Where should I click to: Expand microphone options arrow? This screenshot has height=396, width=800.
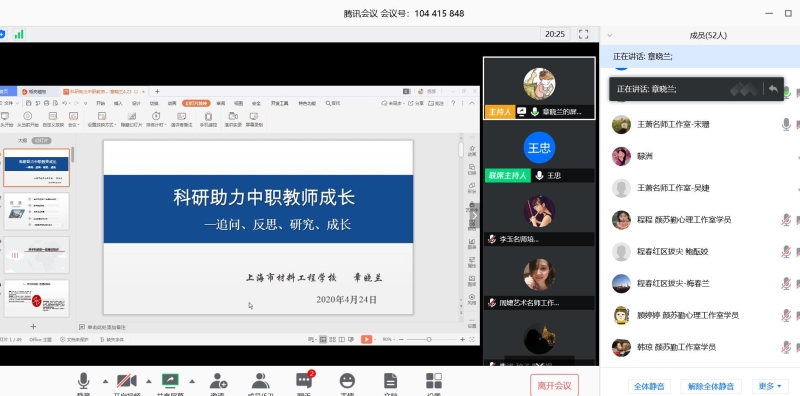[106, 381]
